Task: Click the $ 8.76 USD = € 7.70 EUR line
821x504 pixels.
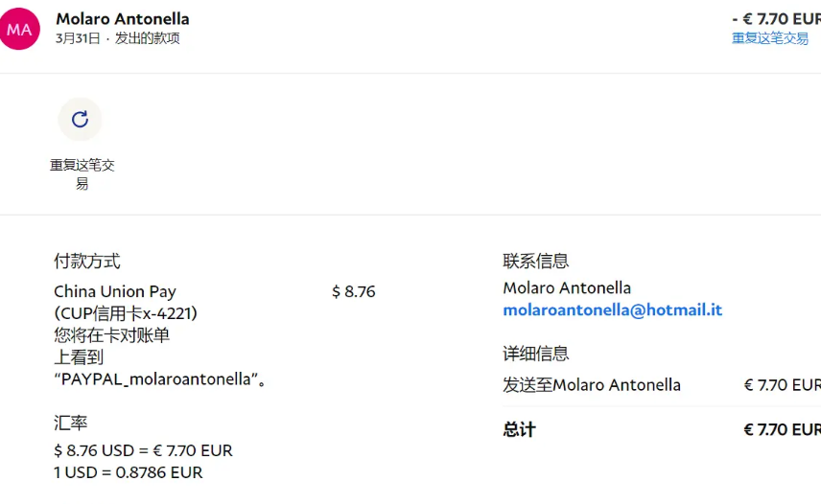Action: pos(143,450)
